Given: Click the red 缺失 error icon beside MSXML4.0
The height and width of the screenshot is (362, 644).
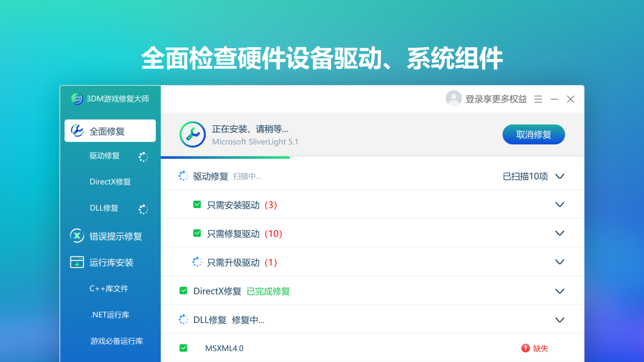Looking at the screenshot, I should coord(526,348).
